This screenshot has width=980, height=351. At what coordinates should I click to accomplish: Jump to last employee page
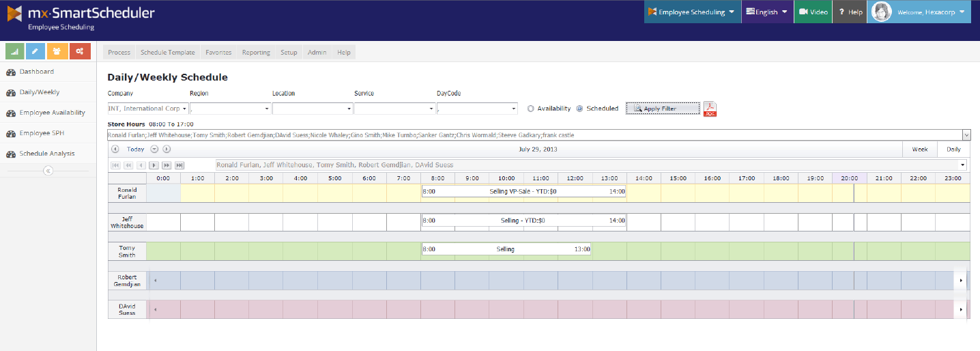pos(179,165)
